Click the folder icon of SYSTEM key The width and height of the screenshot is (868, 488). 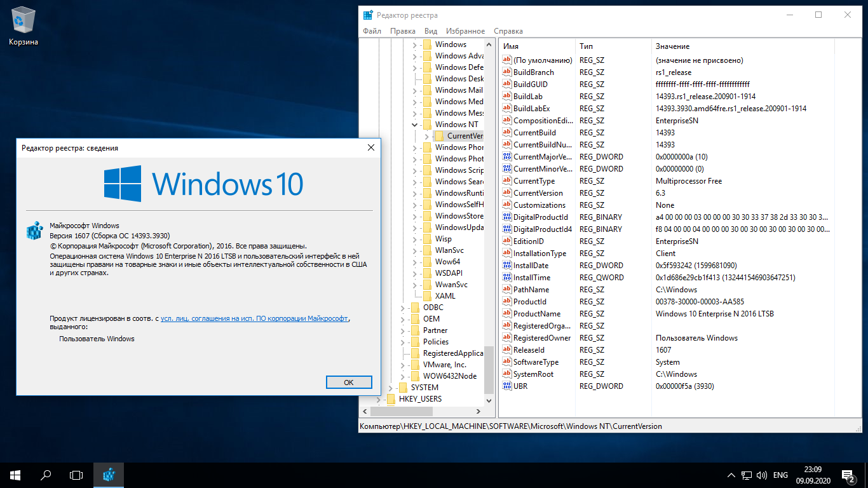point(403,387)
